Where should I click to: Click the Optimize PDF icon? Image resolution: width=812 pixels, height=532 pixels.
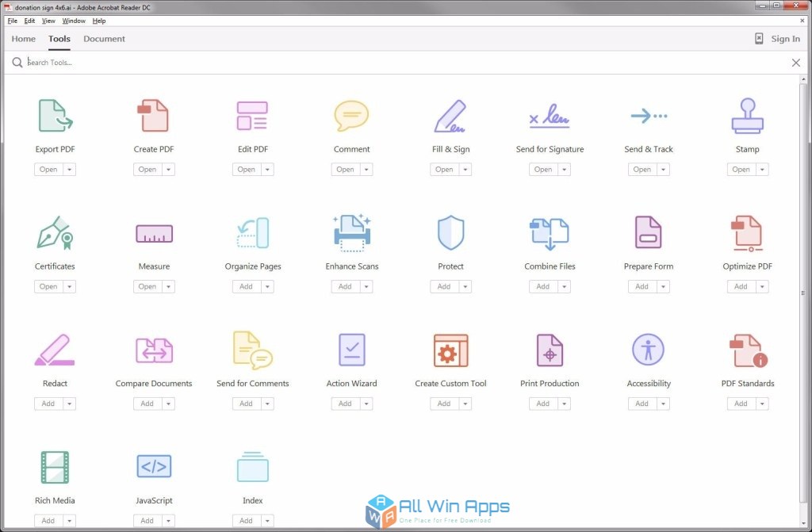click(x=747, y=234)
